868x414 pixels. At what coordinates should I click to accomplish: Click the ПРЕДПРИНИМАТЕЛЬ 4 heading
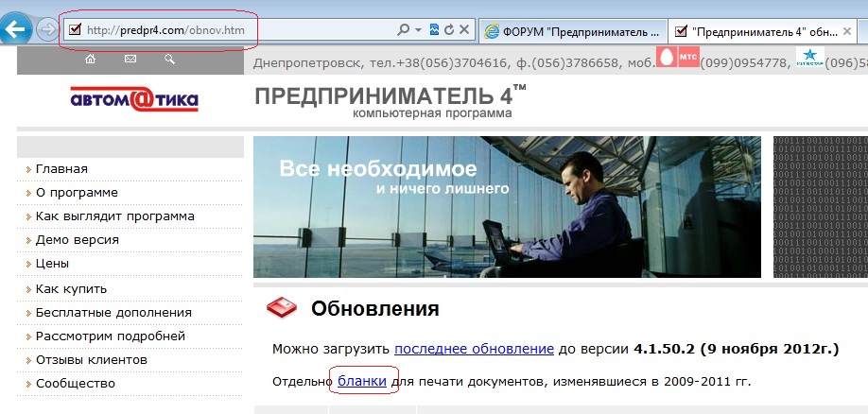click(390, 95)
